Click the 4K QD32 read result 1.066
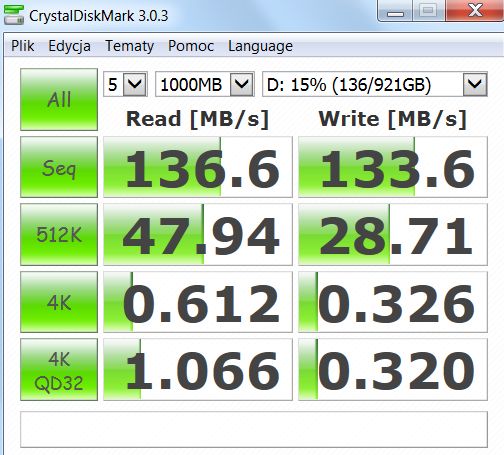Screen dimensions: 504x455 pyautogui.click(x=198, y=370)
